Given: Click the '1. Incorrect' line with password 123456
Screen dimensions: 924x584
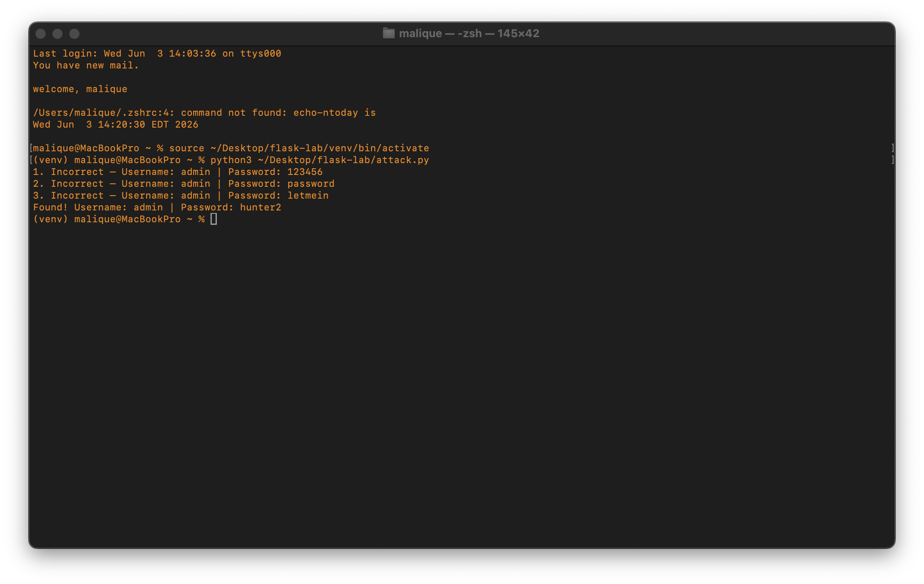Looking at the screenshot, I should (178, 172).
